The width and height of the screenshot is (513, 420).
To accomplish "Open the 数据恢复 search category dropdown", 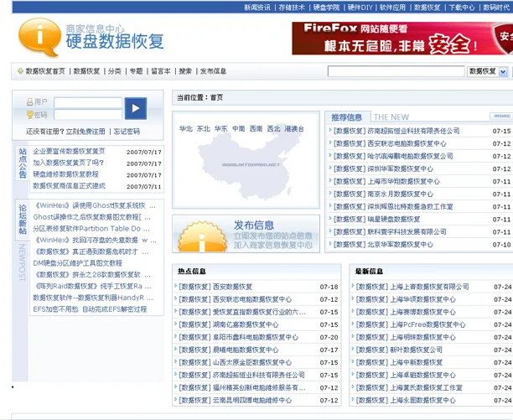I will click(x=489, y=72).
